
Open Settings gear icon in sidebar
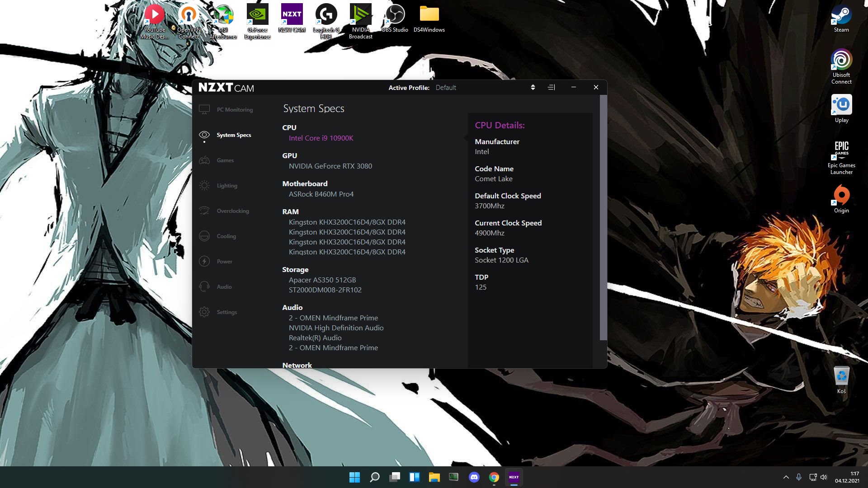(x=204, y=312)
